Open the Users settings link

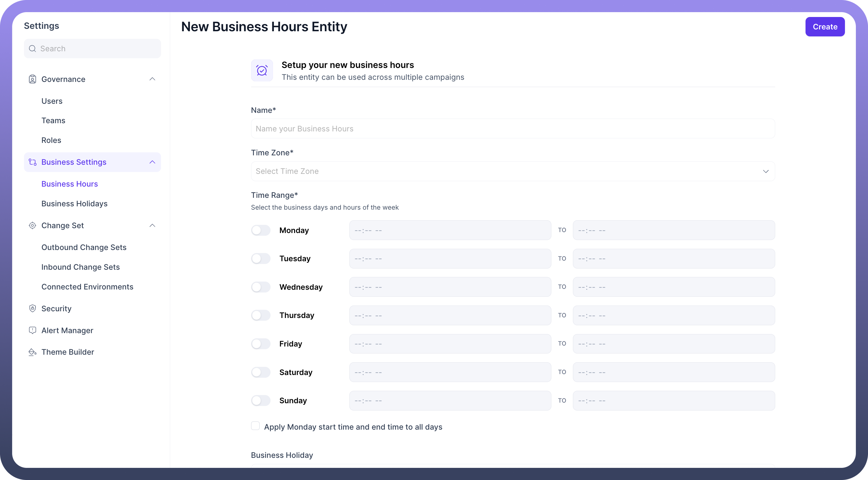tap(52, 101)
